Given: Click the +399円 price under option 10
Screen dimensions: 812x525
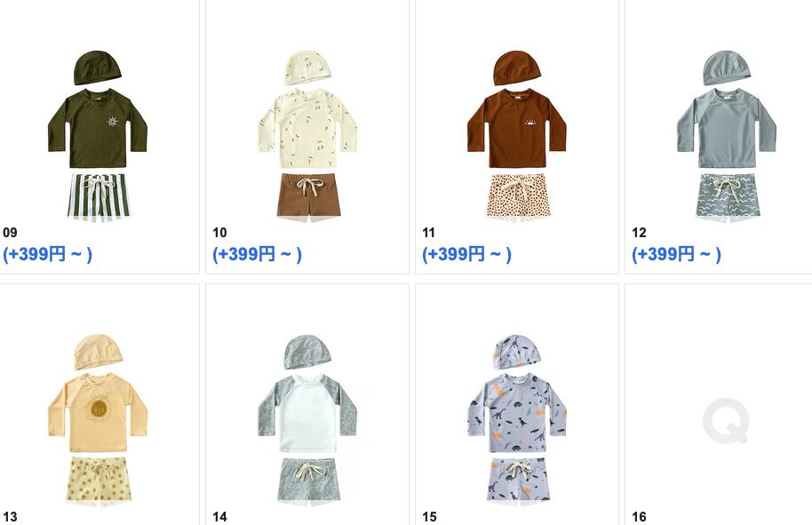Looking at the screenshot, I should tap(258, 254).
